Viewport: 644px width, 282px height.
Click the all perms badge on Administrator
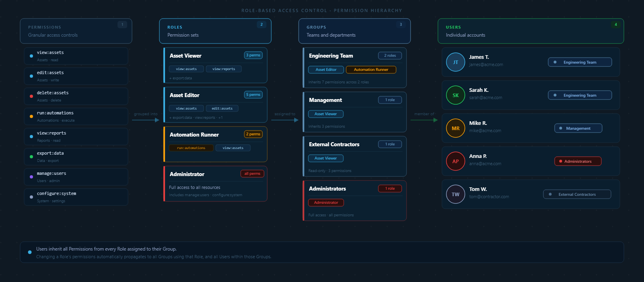click(x=252, y=174)
